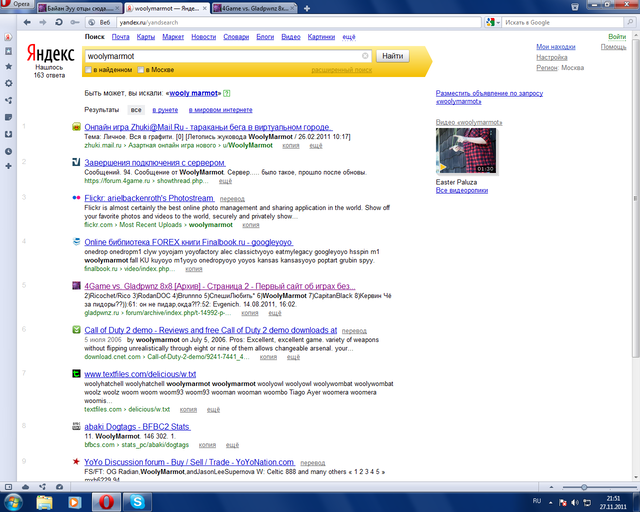Open Opera Unite icon in status bar

tap(42, 487)
